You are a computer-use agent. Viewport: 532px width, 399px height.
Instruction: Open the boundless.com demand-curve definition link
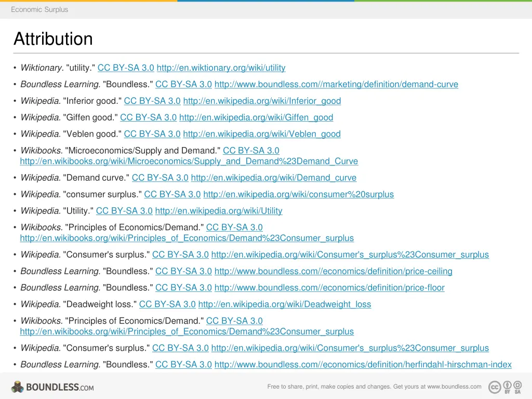pyautogui.click(x=336, y=85)
